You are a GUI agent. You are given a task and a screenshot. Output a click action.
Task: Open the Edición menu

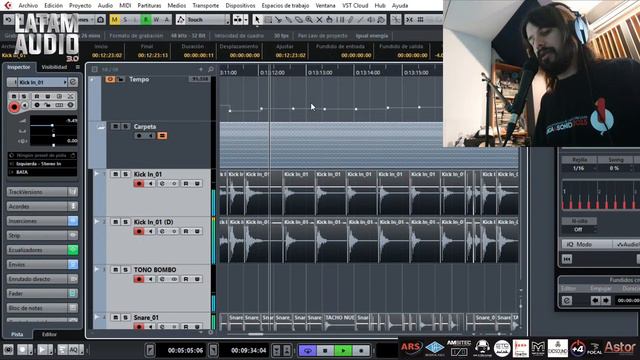pos(53,6)
